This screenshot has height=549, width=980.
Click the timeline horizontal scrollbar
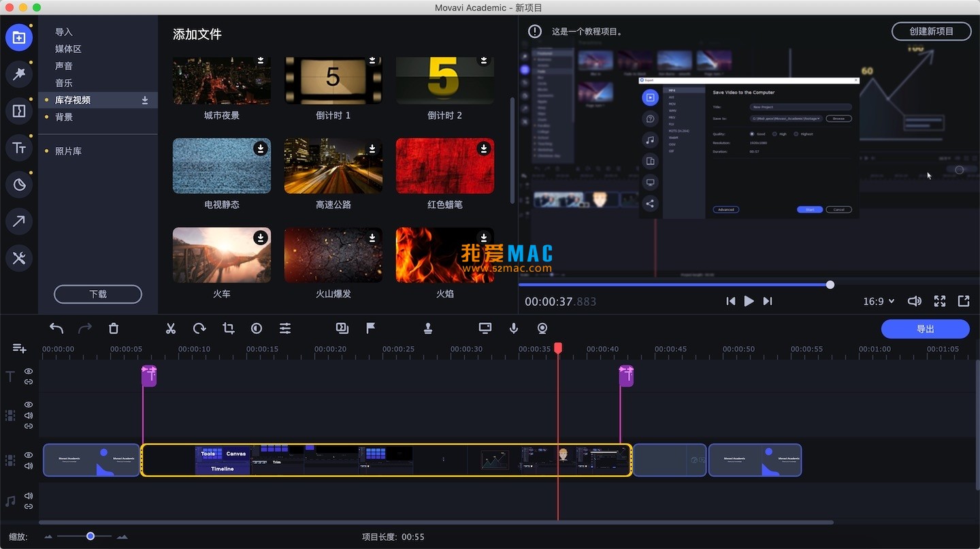pos(436,522)
